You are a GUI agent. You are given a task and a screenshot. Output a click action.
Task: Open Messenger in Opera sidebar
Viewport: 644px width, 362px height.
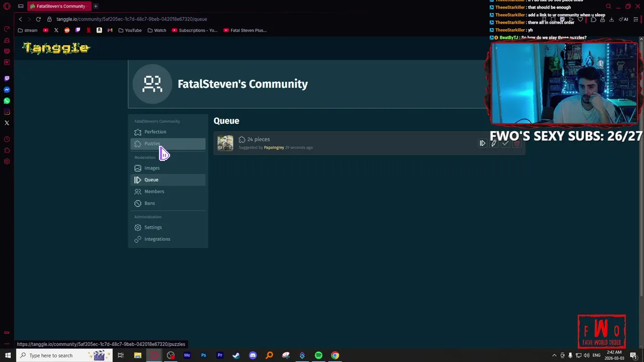coord(7,89)
